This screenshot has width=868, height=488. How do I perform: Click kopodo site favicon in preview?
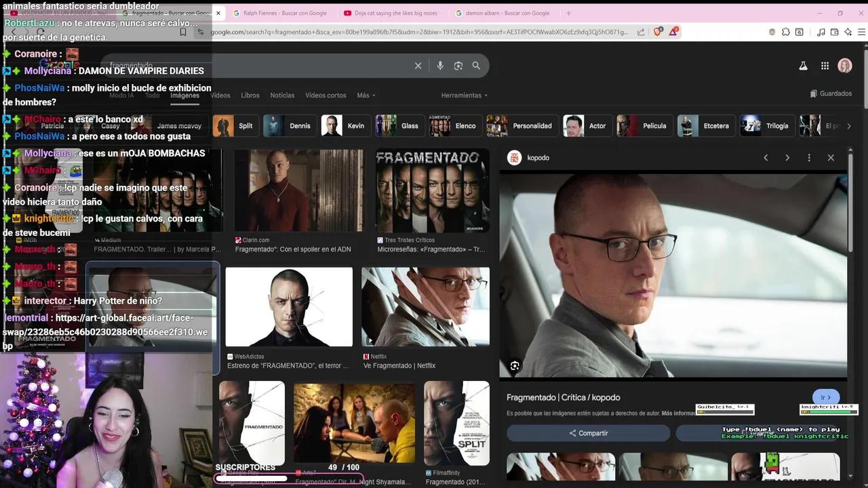click(x=514, y=158)
